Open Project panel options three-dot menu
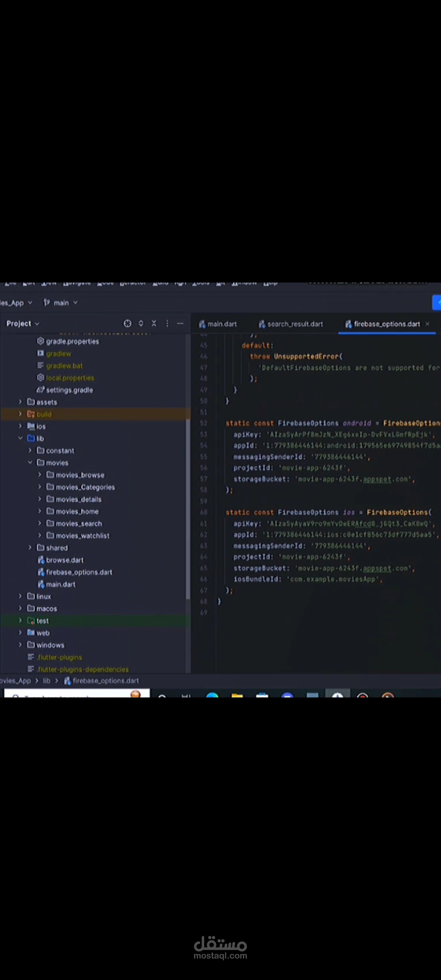441x980 pixels. pyautogui.click(x=167, y=323)
